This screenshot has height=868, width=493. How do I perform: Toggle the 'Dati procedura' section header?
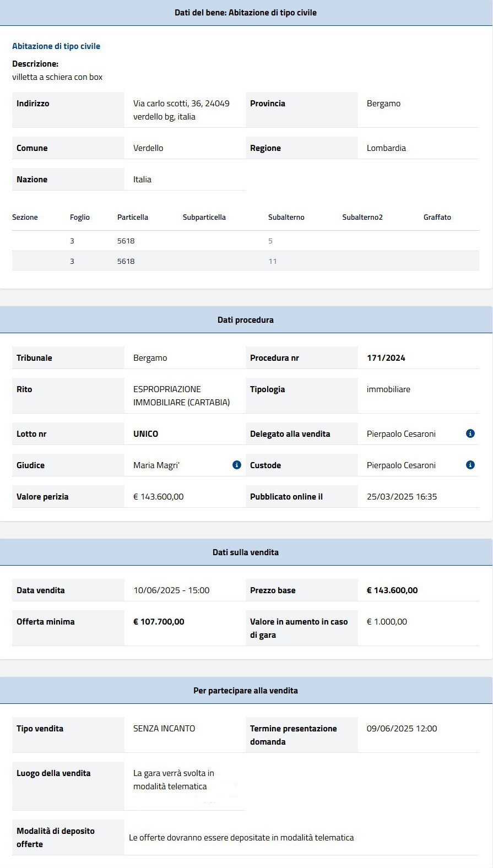click(x=246, y=320)
